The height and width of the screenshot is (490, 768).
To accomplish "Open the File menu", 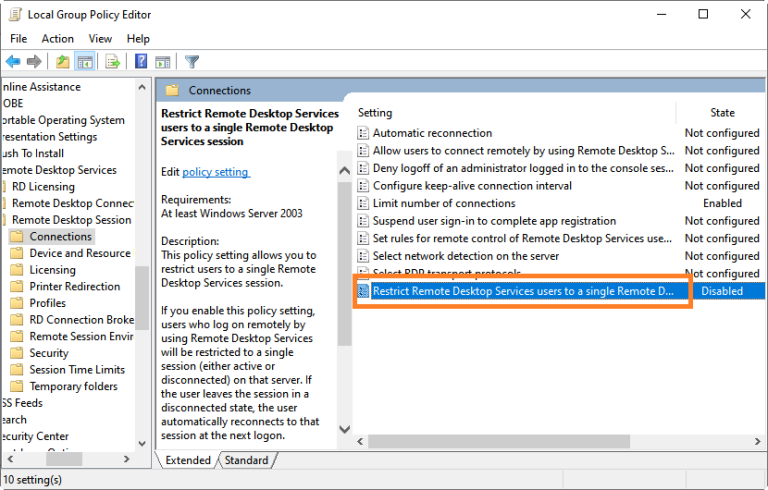I will 18,39.
